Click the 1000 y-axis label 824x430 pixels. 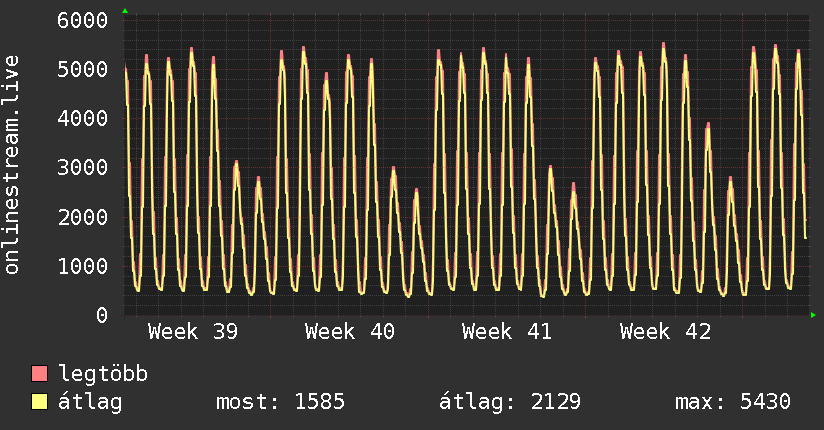click(83, 266)
